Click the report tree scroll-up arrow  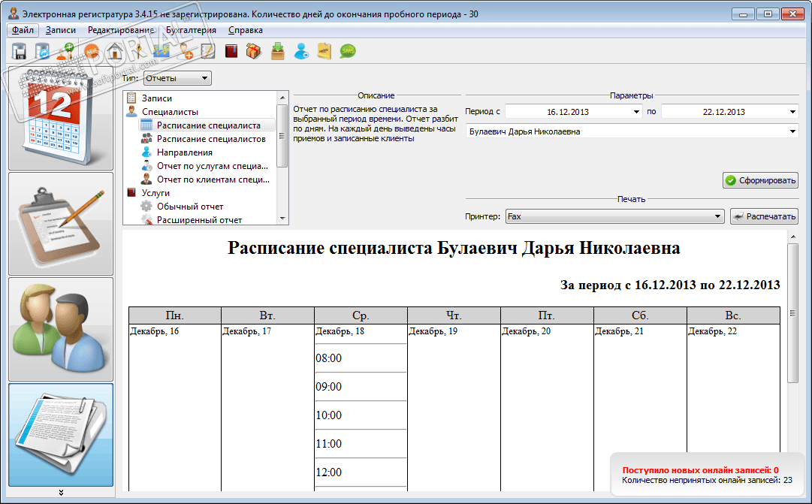(x=282, y=98)
